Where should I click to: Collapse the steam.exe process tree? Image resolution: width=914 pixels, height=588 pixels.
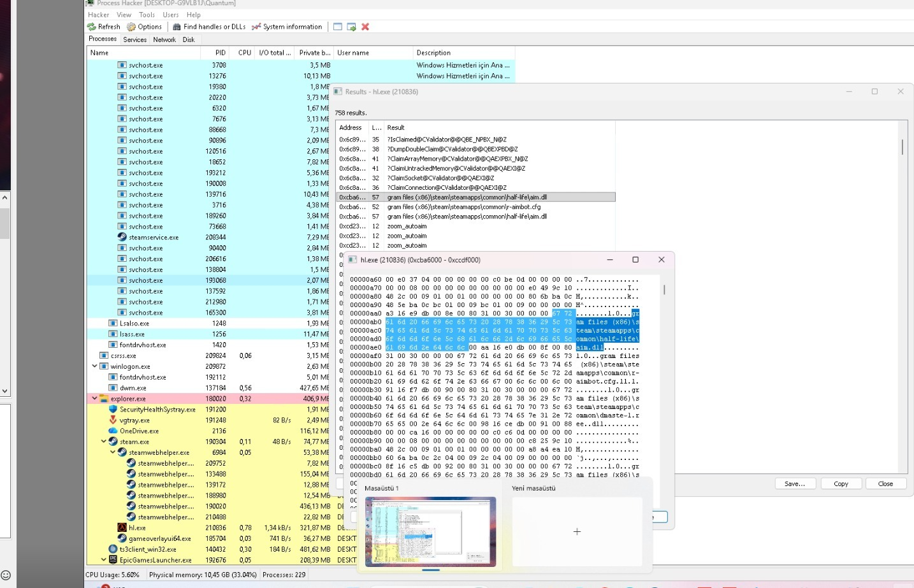104,441
